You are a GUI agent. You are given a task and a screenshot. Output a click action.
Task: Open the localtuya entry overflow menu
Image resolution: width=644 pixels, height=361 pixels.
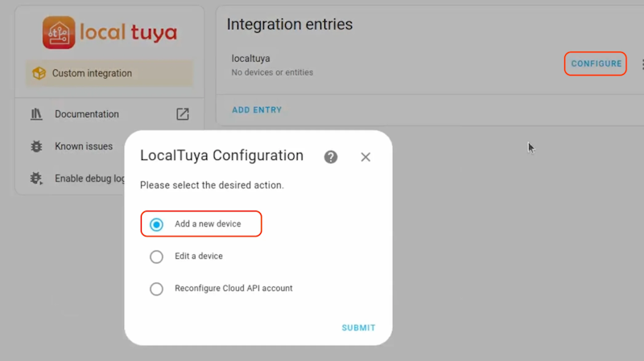click(642, 64)
